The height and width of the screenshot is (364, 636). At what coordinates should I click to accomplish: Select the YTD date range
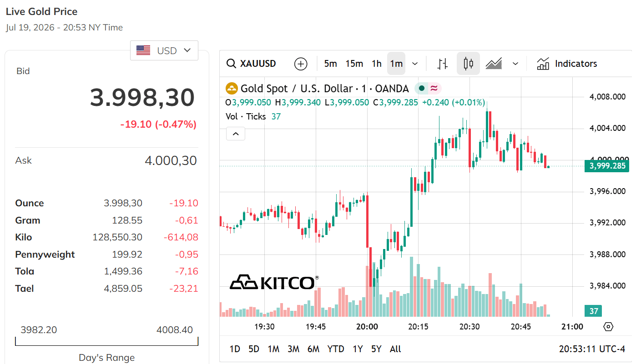point(336,349)
